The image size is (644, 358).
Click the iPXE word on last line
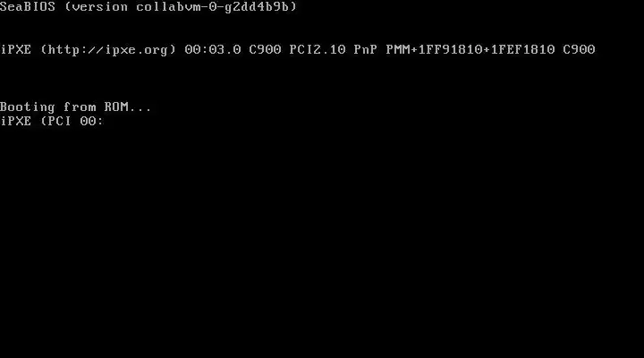(15, 121)
